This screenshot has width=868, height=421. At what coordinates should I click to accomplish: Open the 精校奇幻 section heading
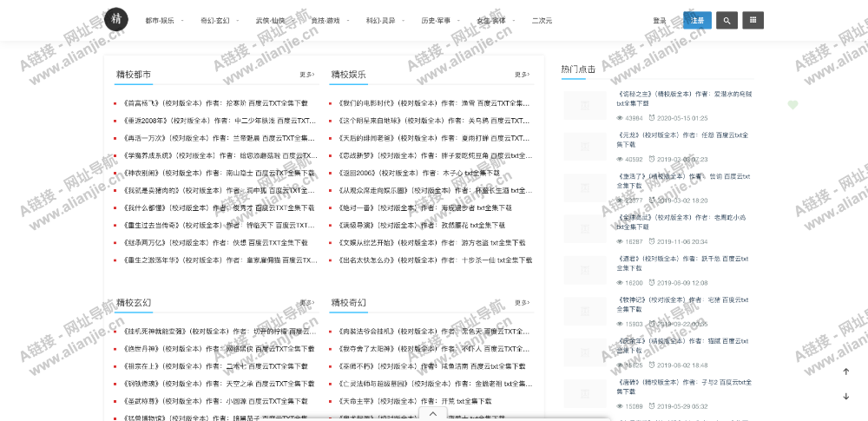349,303
